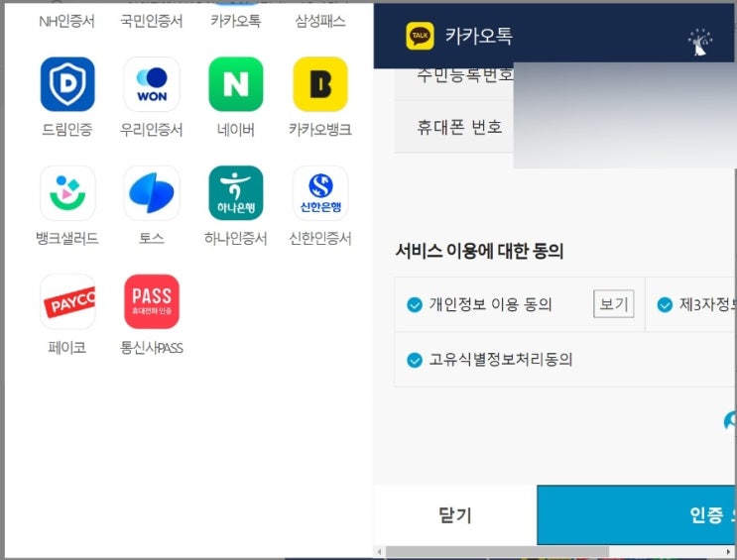Select the NH인증서 label
Image resolution: width=737 pixels, height=560 pixels.
[x=66, y=21]
